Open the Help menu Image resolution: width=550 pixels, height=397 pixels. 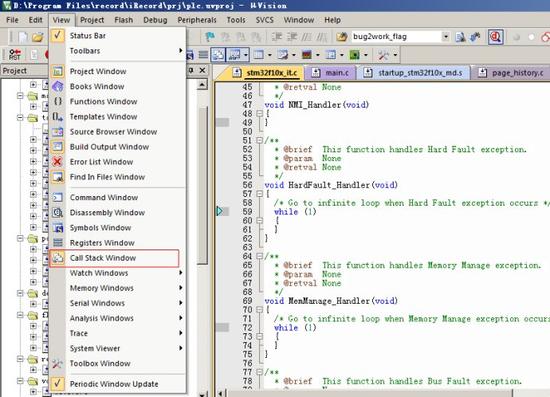332,20
